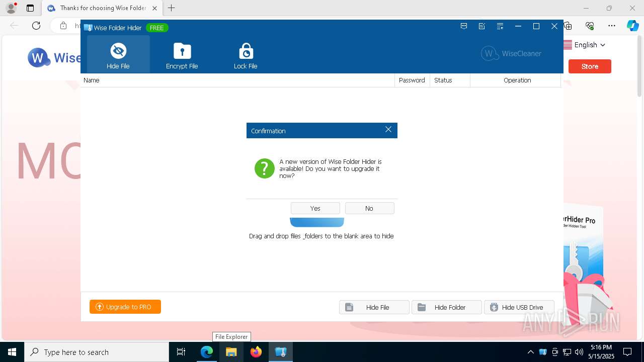
Task: Open Microsoft Edge from the taskbar
Action: tap(207, 352)
